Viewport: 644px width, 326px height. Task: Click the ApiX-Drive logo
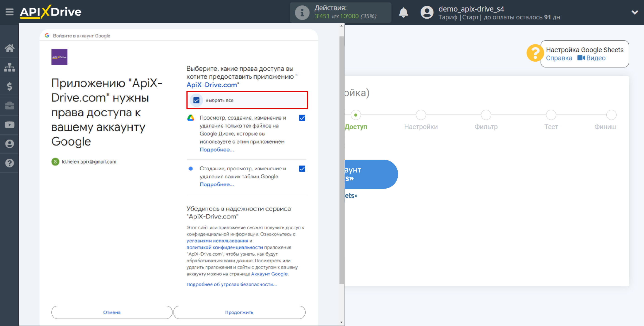(x=50, y=12)
